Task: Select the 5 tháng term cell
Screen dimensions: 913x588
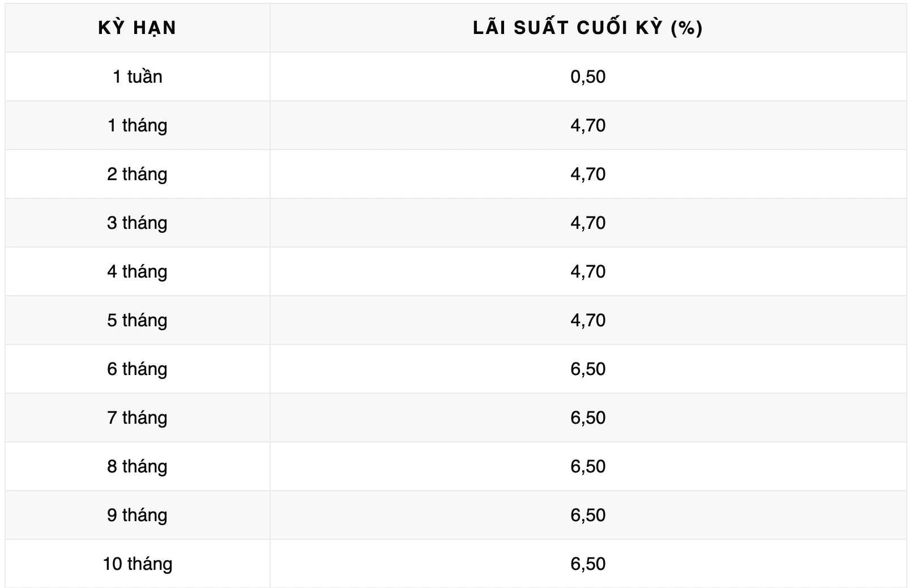Action: (137, 320)
